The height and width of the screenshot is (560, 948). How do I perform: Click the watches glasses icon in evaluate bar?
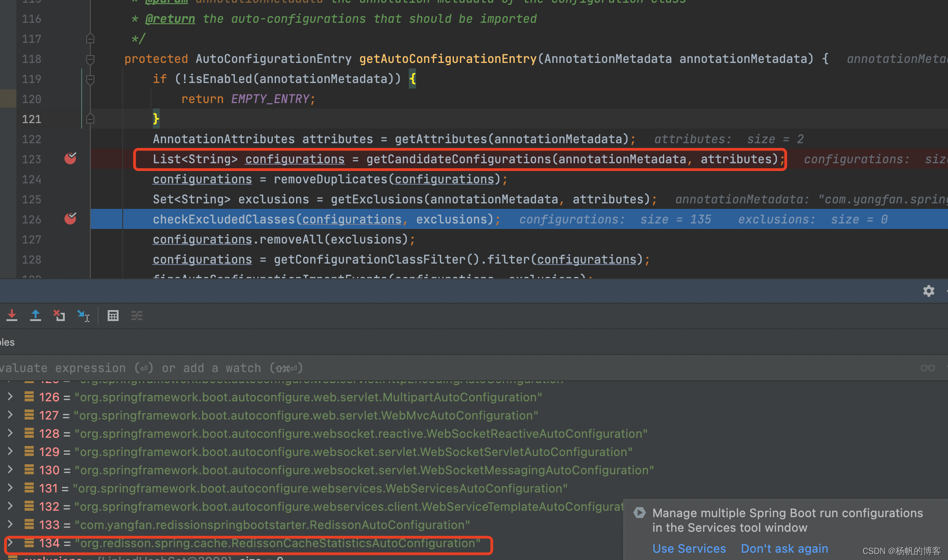click(927, 368)
